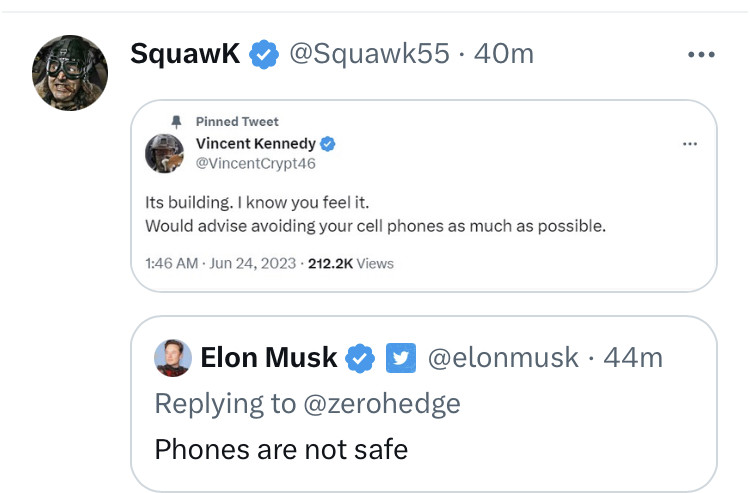Click Elon Musk's profile avatar

173,357
